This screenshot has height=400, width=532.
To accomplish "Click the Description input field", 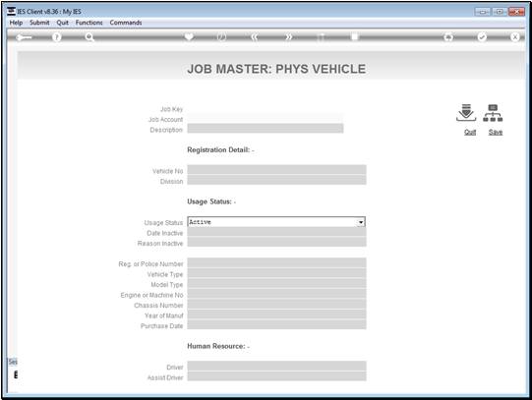I will coord(266,129).
